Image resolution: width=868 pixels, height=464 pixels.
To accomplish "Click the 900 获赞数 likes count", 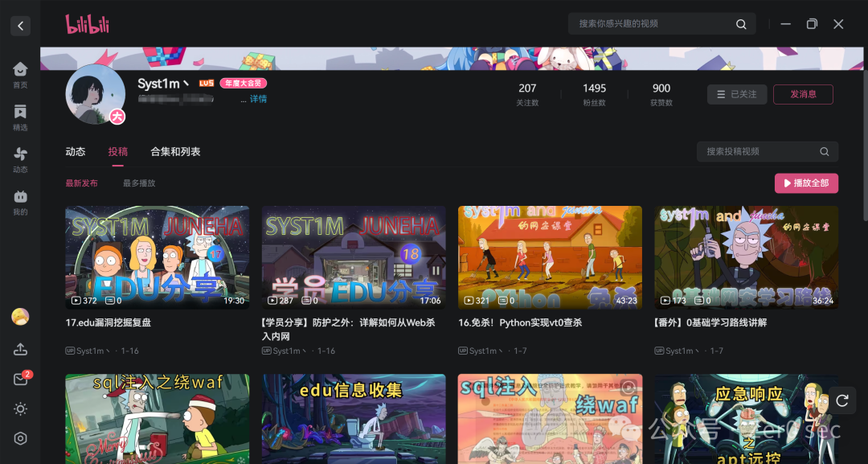I will (661, 94).
